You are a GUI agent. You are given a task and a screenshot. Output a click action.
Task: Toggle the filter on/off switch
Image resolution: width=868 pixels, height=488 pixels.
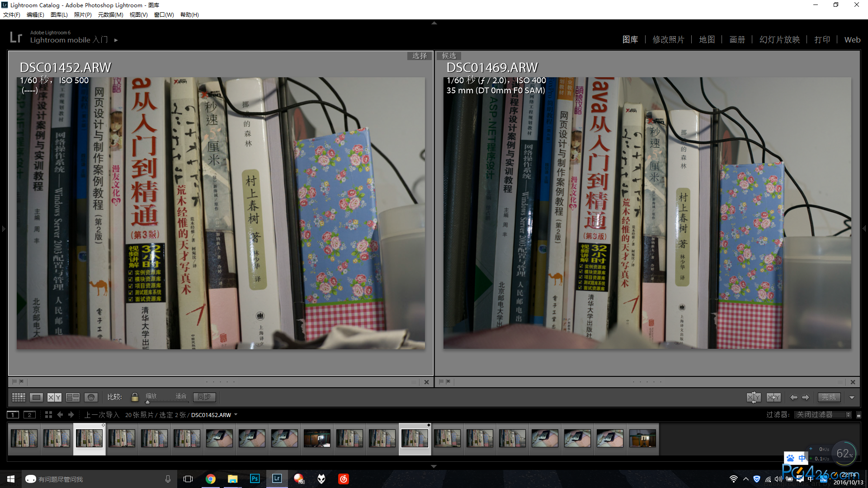pyautogui.click(x=859, y=414)
